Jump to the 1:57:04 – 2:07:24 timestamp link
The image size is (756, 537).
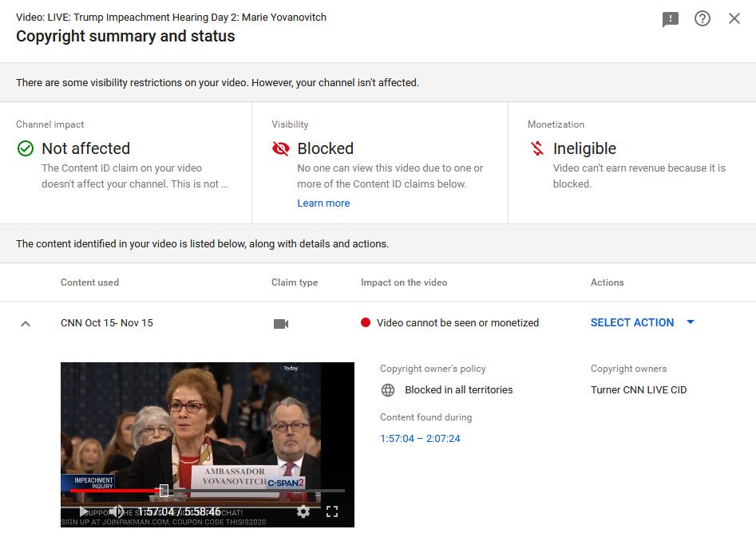pyautogui.click(x=420, y=439)
